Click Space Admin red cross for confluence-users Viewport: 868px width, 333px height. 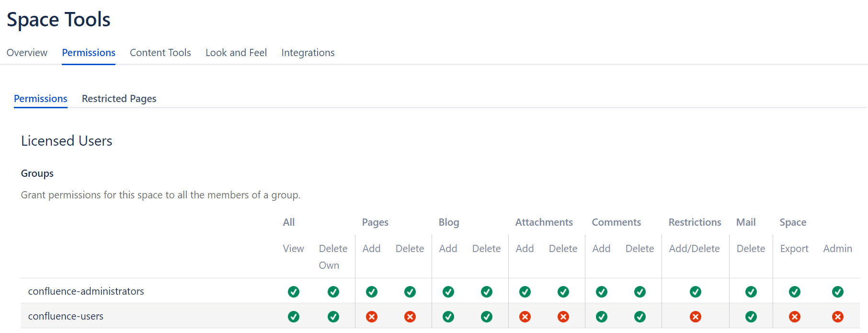click(x=838, y=317)
